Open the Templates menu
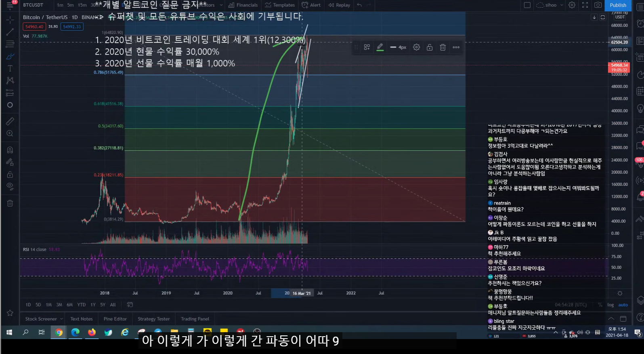This screenshot has height=354, width=644. coord(280,5)
